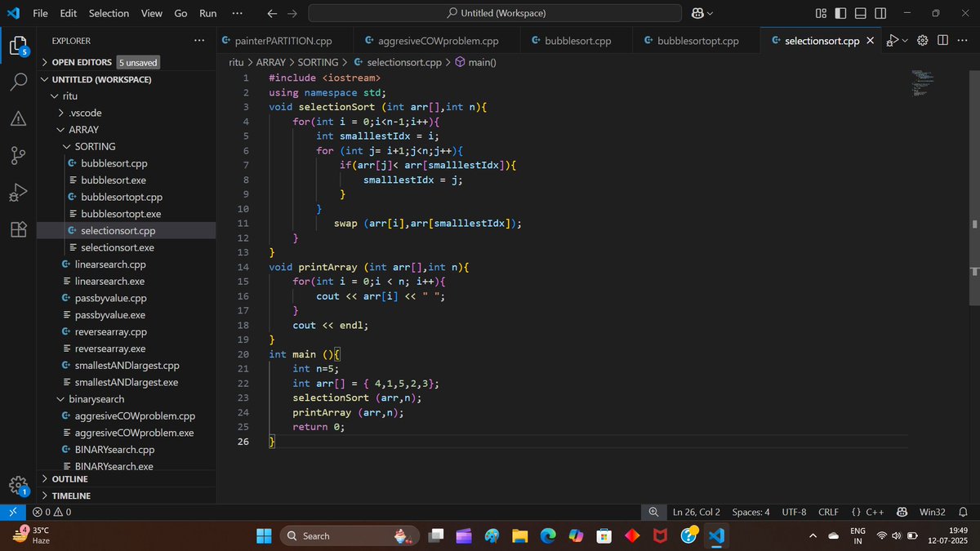The height and width of the screenshot is (551, 980).
Task: Toggle the bottom Panel
Action: 861,13
